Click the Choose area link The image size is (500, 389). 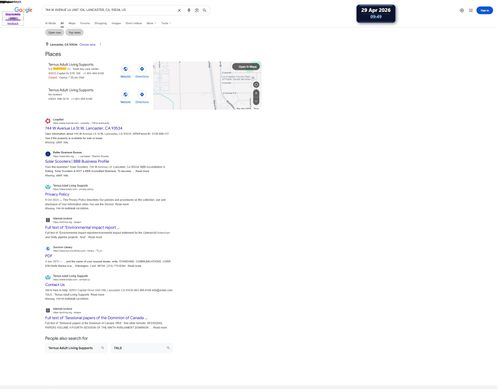tap(87, 44)
